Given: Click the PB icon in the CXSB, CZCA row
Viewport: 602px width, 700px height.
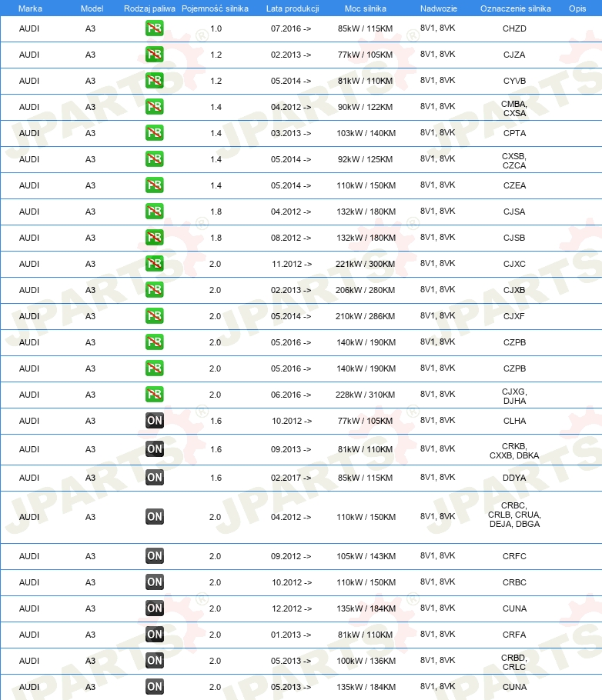Looking at the screenshot, I should 154,159.
